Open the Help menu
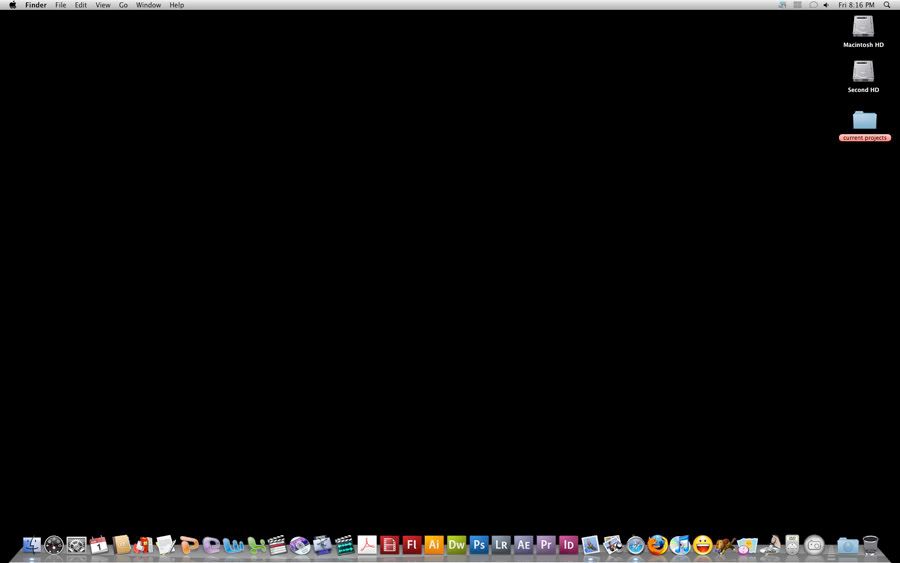The image size is (900, 563). click(x=176, y=5)
